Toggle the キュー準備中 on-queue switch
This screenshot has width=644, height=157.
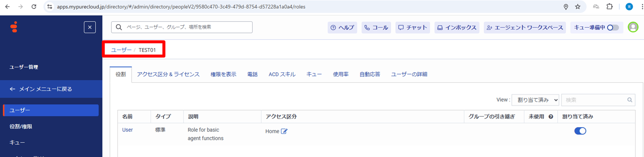pyautogui.click(x=613, y=28)
